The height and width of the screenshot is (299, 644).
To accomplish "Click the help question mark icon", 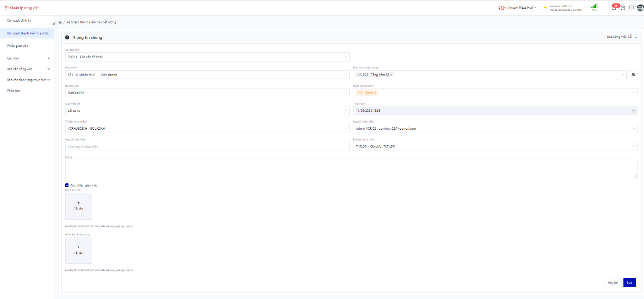I will (x=623, y=8).
